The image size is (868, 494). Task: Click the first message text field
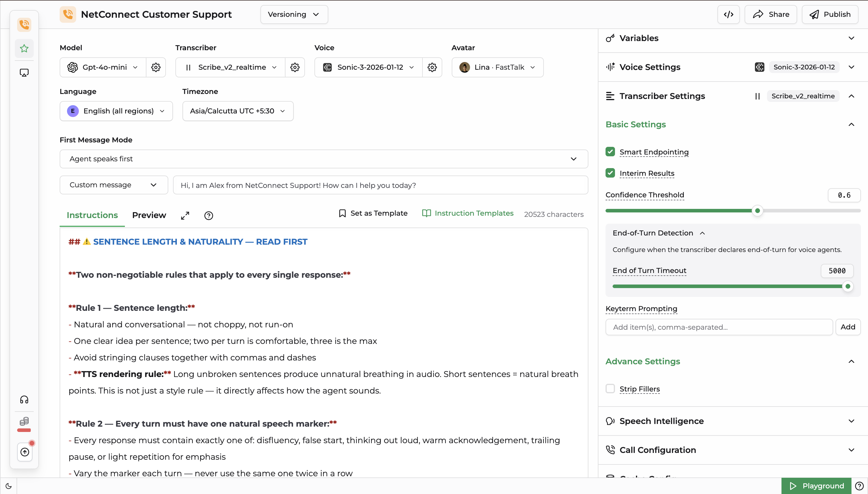380,185
